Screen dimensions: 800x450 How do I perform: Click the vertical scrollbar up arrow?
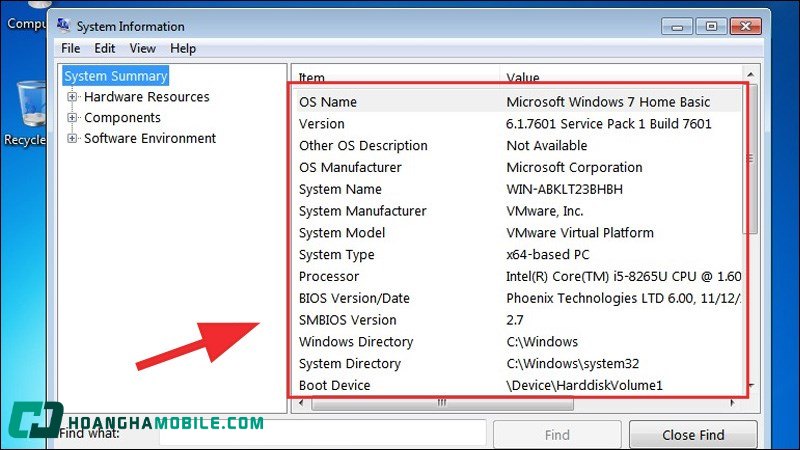[x=751, y=74]
